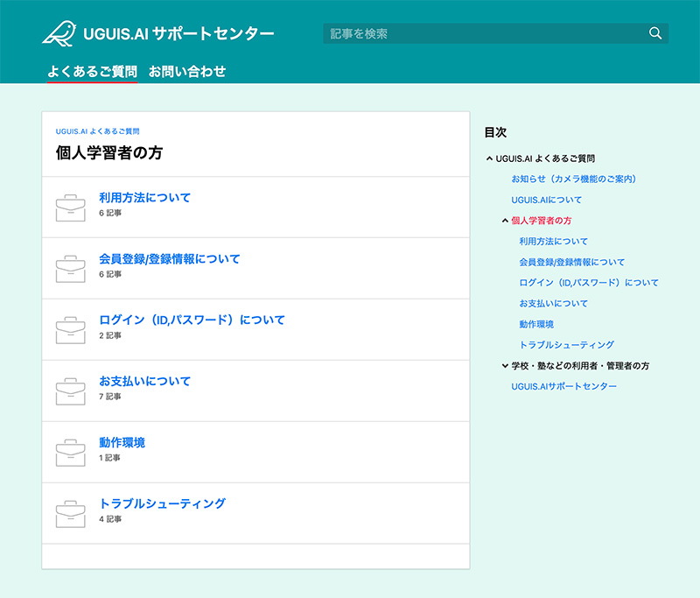700x598 pixels.
Task: Collapse the UGUIS.AI よくあるご質問 tree node
Action: coord(489,158)
